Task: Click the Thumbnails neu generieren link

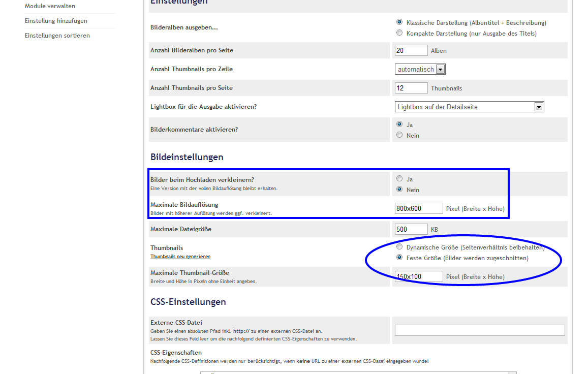Action: [x=180, y=257]
